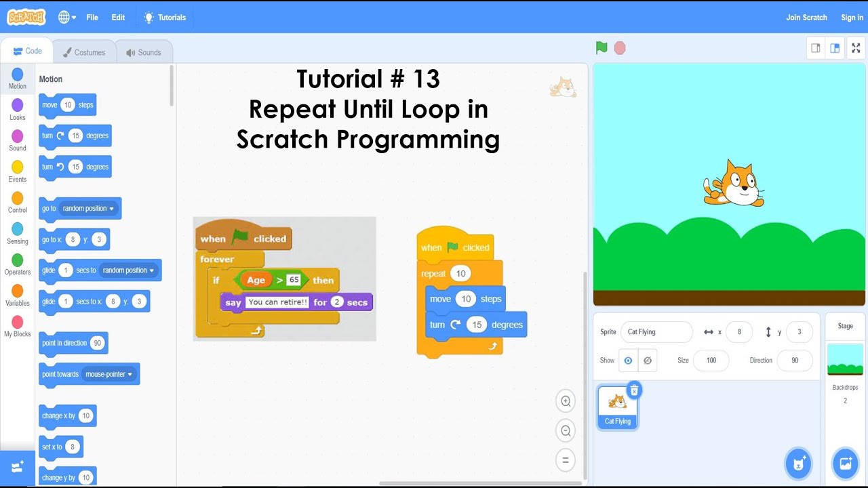Click the Add Extension button
The height and width of the screenshot is (488, 868).
coord(18,467)
